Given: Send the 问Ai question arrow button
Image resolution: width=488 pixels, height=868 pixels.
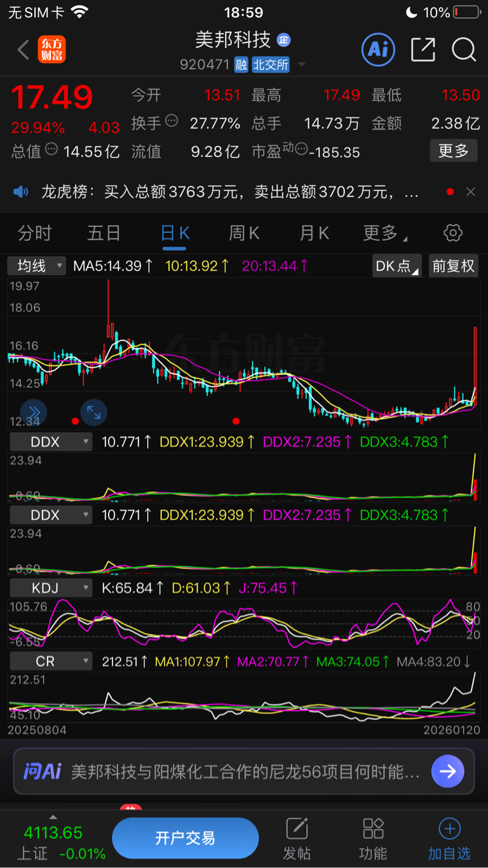Looking at the screenshot, I should (x=448, y=771).
